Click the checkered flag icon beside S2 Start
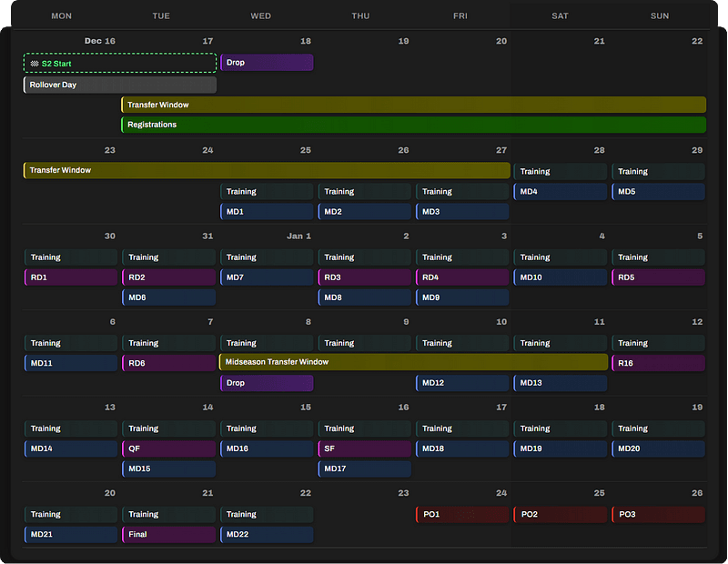 [x=35, y=64]
